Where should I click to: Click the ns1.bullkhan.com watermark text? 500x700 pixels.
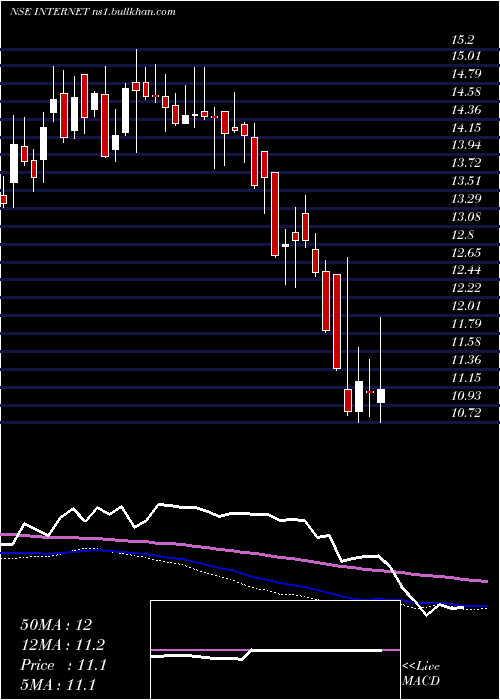pyautogui.click(x=133, y=12)
